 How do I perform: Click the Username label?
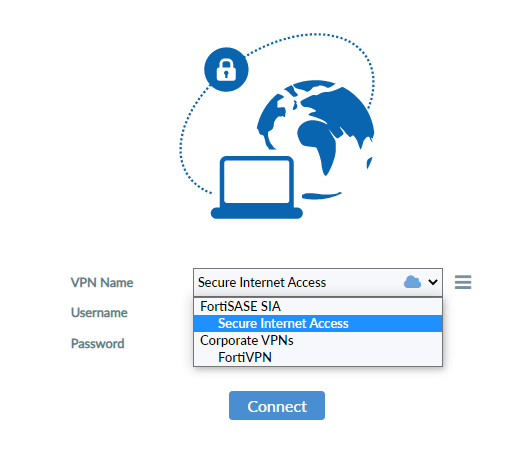coord(99,313)
